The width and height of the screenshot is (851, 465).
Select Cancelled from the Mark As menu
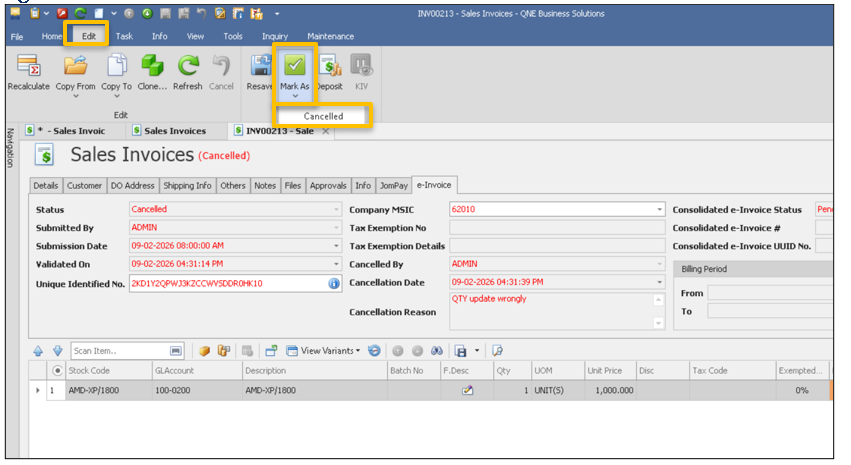tap(323, 116)
